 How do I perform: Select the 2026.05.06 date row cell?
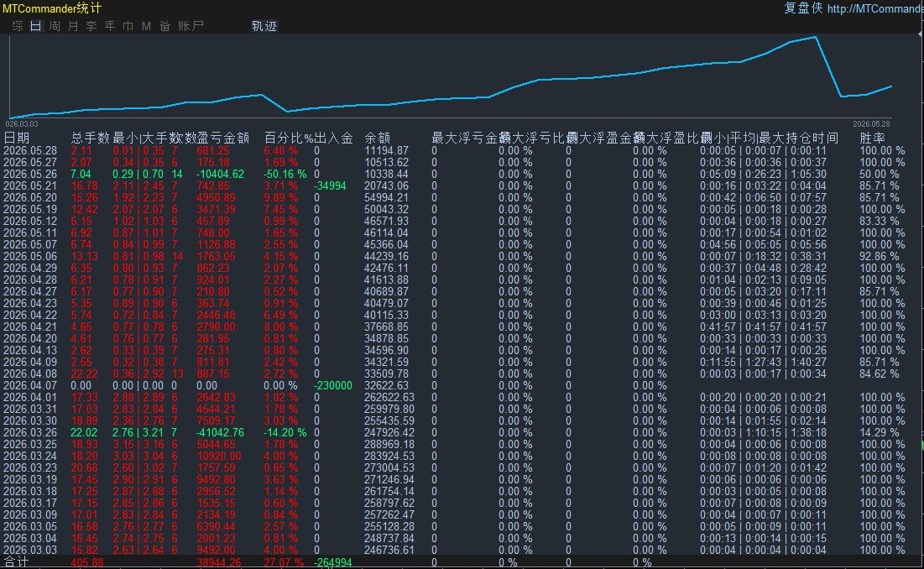click(30, 256)
